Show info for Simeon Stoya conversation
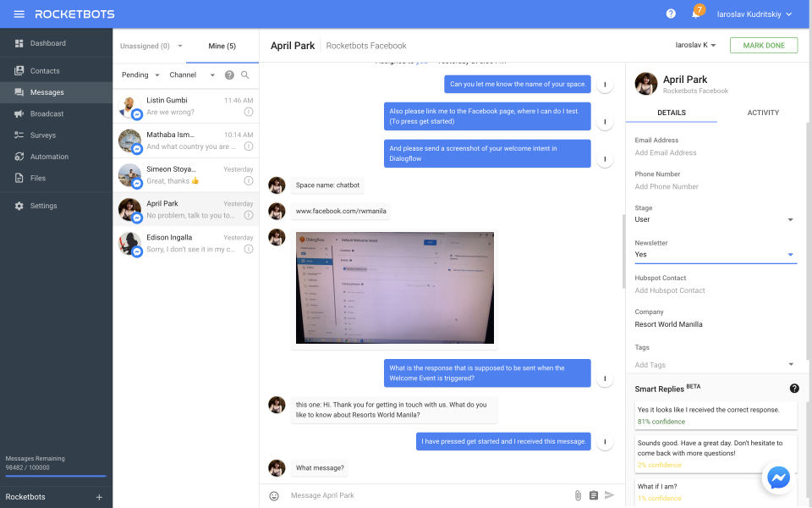Image resolution: width=812 pixels, height=508 pixels. (249, 181)
